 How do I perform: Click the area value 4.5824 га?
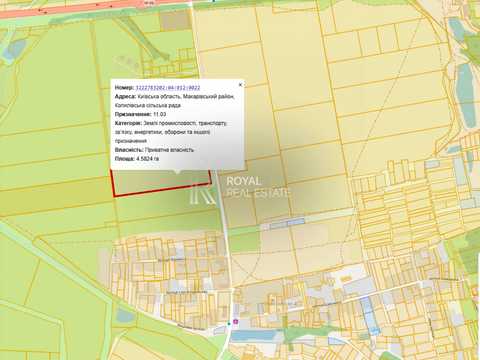[148, 159]
